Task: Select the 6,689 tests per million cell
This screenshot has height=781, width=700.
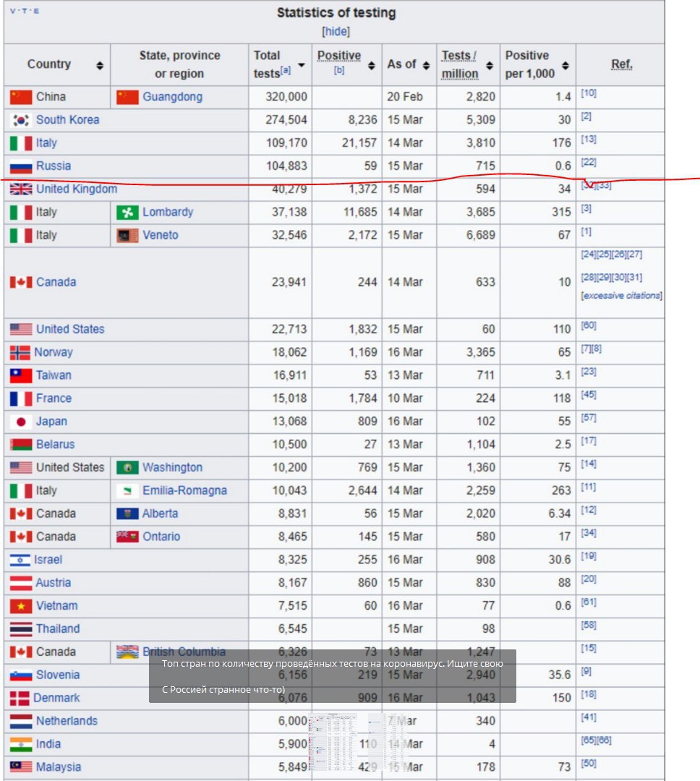Action: pyautogui.click(x=469, y=235)
